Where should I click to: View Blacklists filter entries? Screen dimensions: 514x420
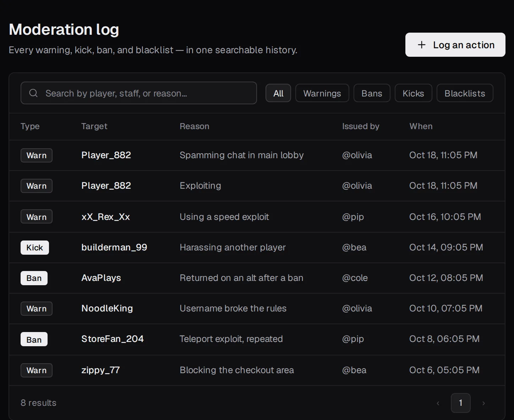tap(465, 93)
